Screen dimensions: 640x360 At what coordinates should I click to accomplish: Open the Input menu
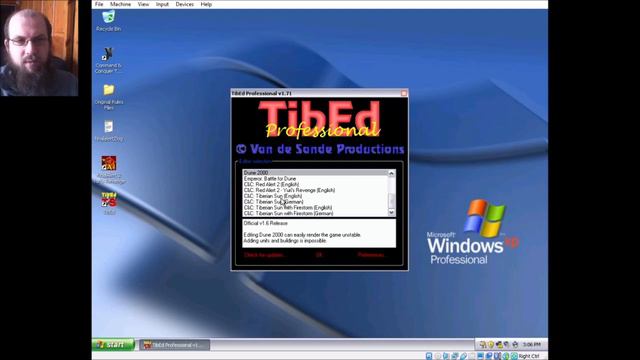coord(162,4)
